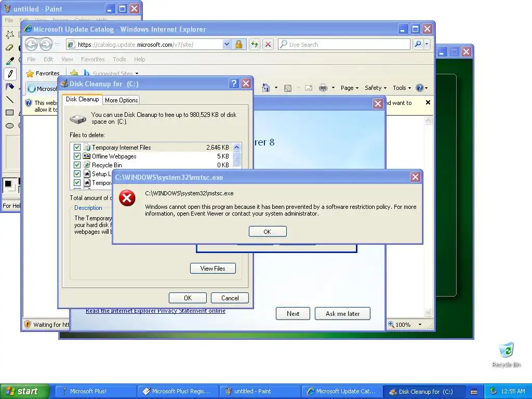Click the Next button in IE8 setup

click(x=293, y=313)
